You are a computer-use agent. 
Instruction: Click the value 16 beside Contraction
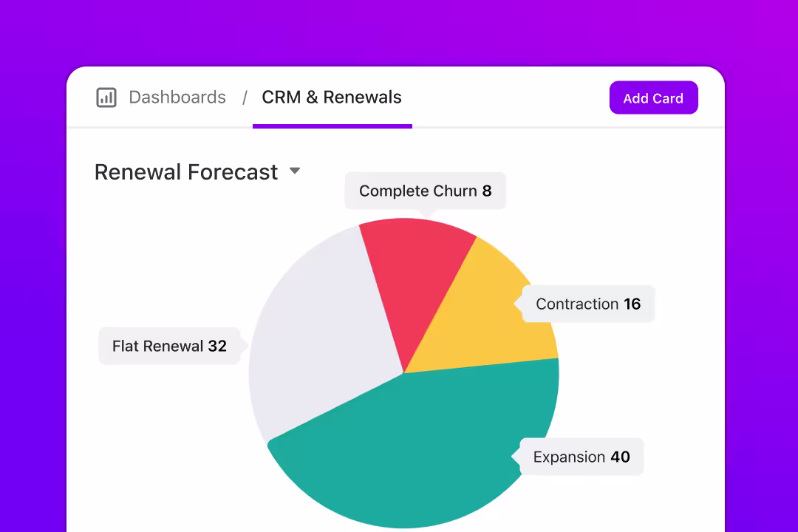pyautogui.click(x=632, y=304)
